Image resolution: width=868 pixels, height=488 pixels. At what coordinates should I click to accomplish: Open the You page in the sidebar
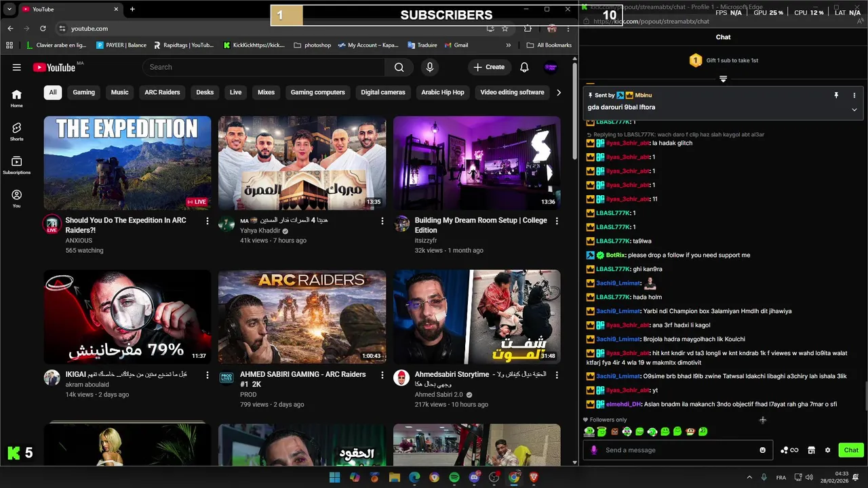[x=16, y=199]
